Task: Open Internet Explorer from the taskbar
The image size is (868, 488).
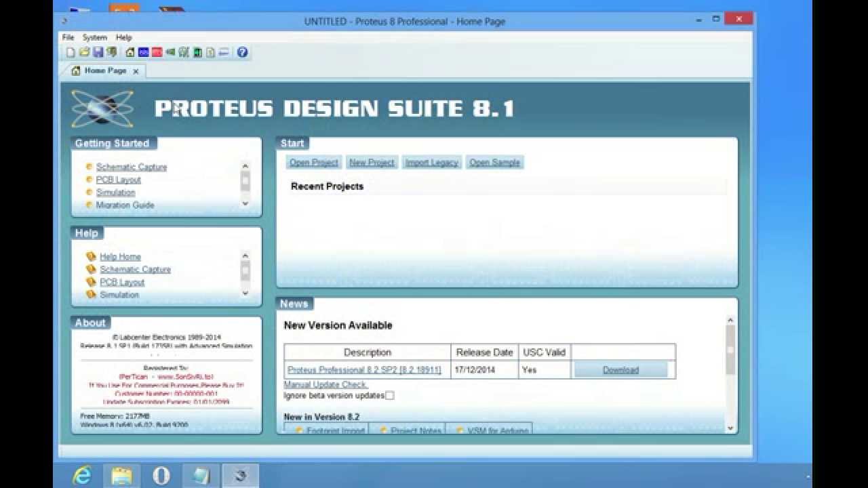Action: click(x=82, y=476)
